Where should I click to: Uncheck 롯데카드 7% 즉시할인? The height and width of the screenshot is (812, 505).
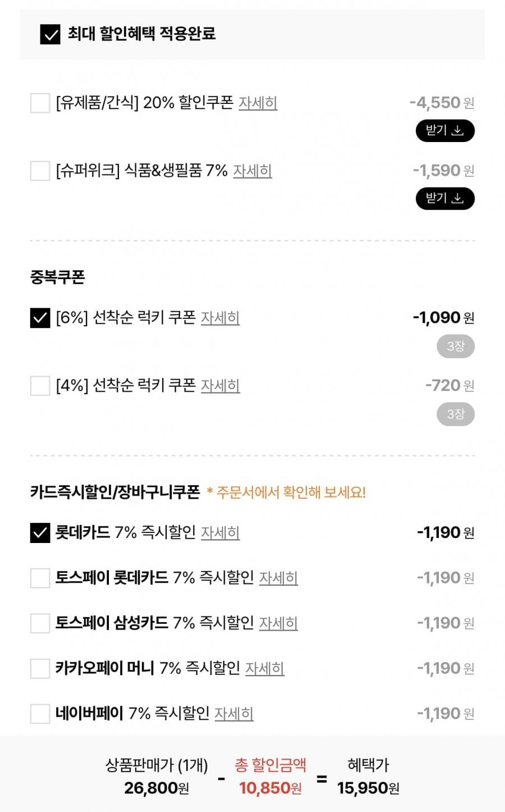click(40, 533)
